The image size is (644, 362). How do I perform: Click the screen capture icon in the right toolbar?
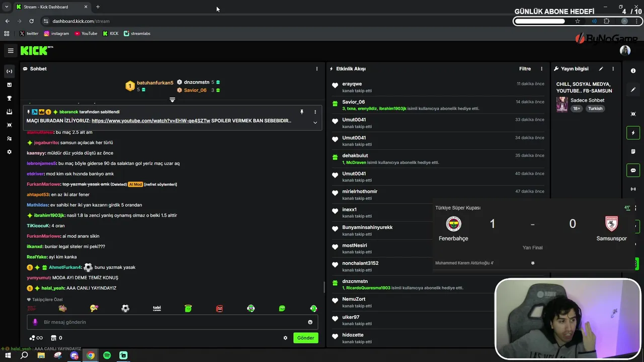[633, 114]
